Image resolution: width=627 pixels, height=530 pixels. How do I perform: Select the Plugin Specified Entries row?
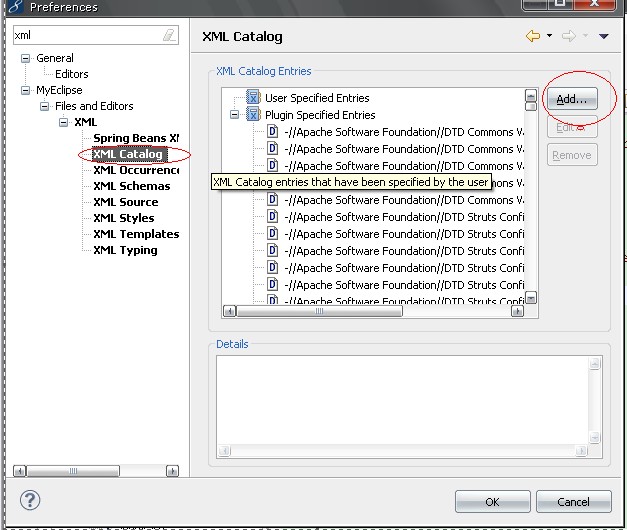pyautogui.click(x=320, y=115)
